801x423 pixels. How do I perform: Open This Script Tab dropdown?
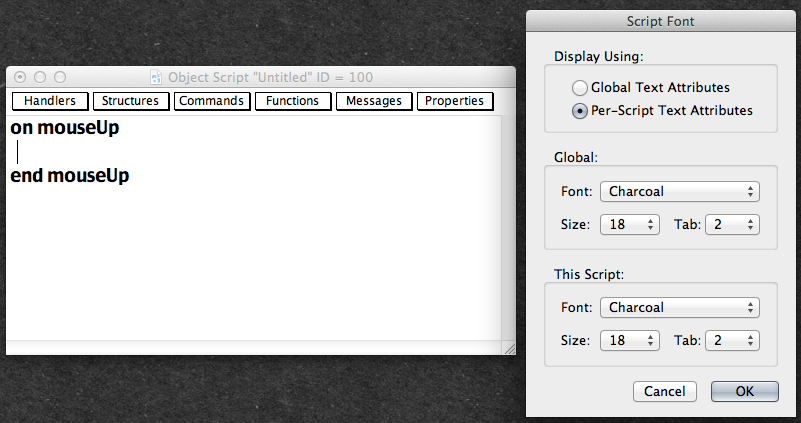[732, 341]
